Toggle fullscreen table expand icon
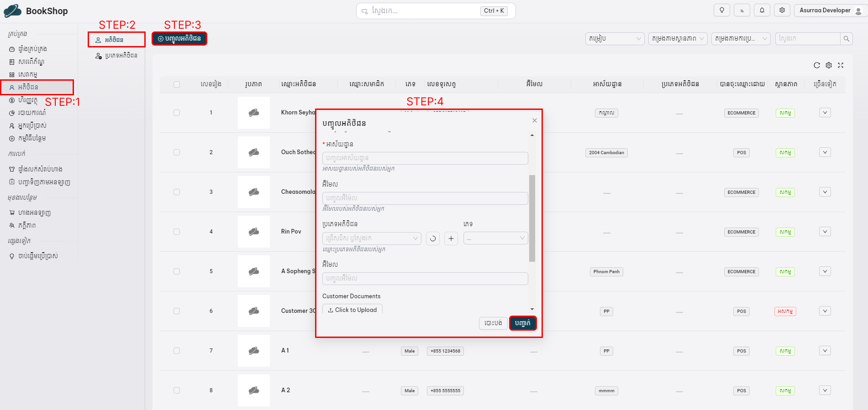The image size is (868, 410). coord(841,65)
